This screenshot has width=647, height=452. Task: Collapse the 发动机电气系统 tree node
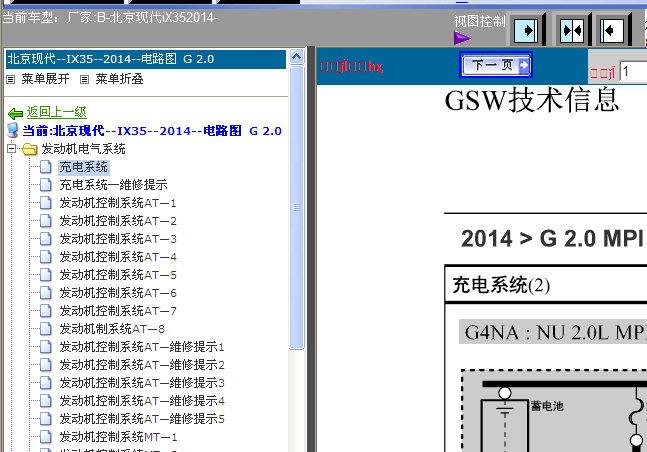(x=12, y=149)
